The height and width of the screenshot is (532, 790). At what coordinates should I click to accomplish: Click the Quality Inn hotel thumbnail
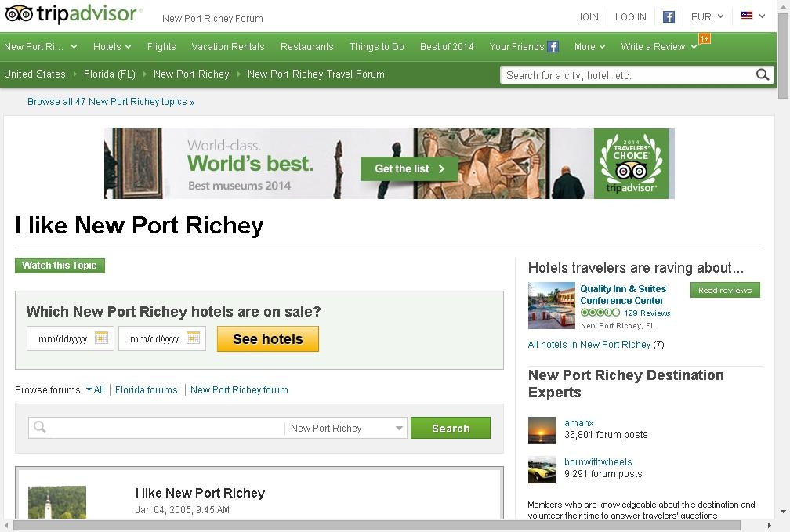click(551, 306)
